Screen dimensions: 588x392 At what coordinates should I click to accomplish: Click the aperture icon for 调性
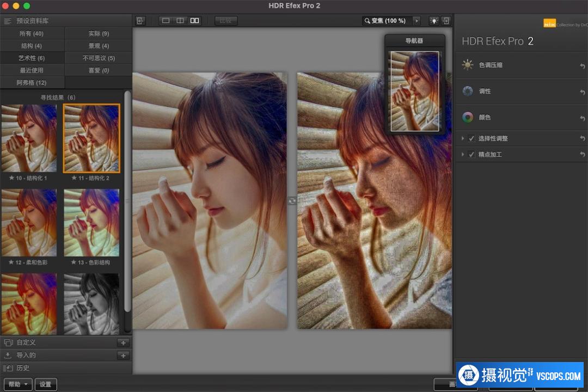point(468,91)
